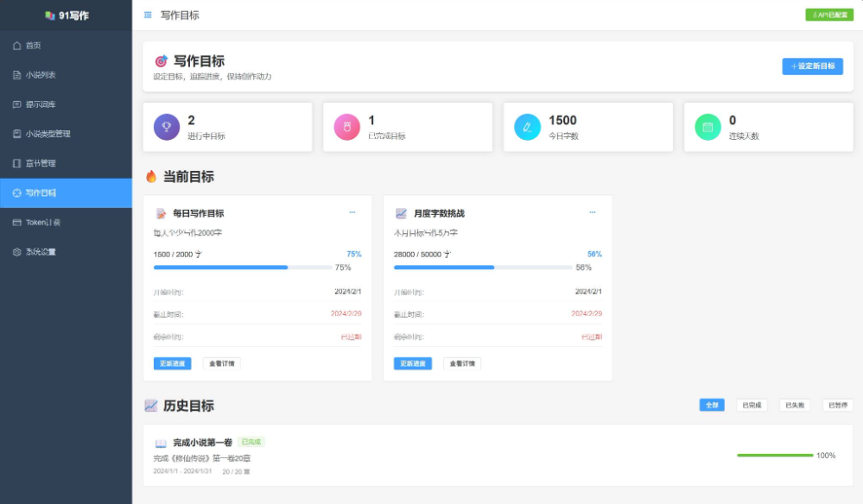This screenshot has width=863, height=504.
Task: Open the more menu on 月度字数挑战 card
Action: coord(592,212)
